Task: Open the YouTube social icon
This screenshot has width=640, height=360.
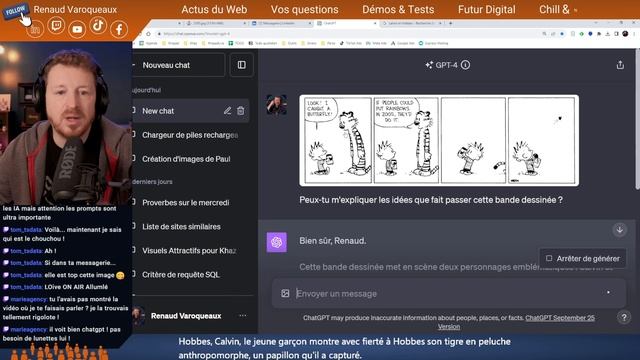Action: [77, 29]
